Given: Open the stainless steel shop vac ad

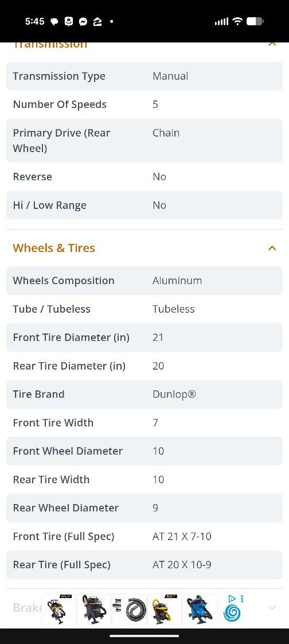Looking at the screenshot, I should 60,610.
